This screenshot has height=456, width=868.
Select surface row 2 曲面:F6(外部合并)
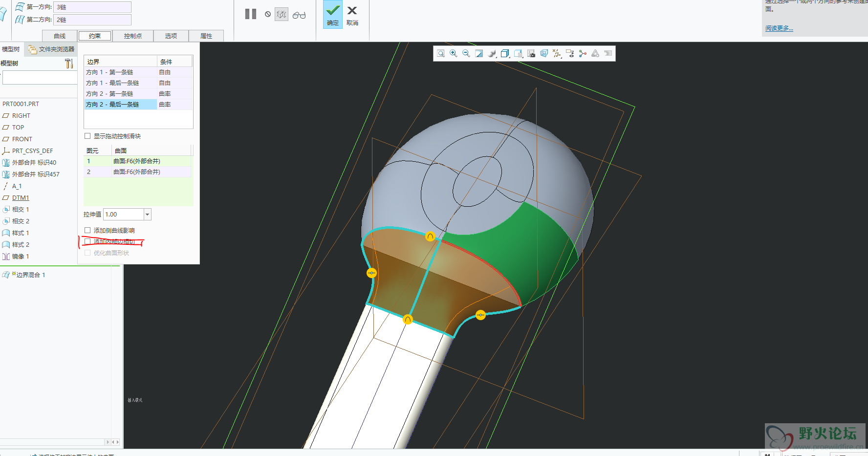(138, 172)
